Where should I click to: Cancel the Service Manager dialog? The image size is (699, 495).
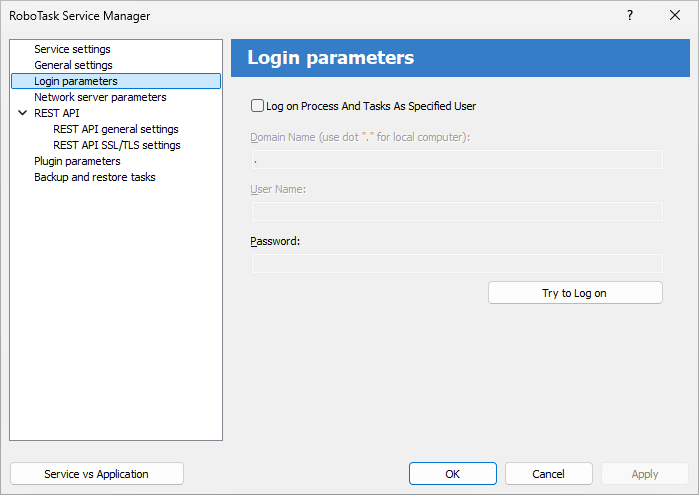548,474
